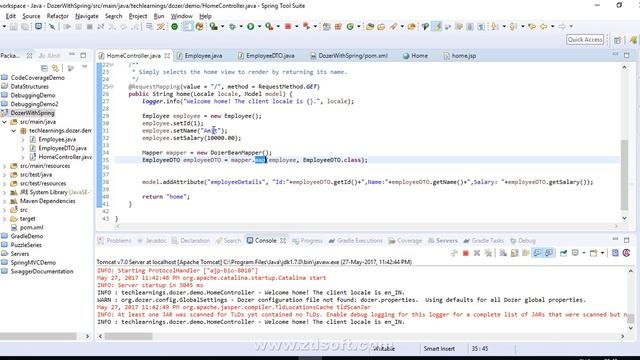Screen dimensions: 640x360
Task: Click Back navigation arrow icon
Action: click(x=543, y=27)
